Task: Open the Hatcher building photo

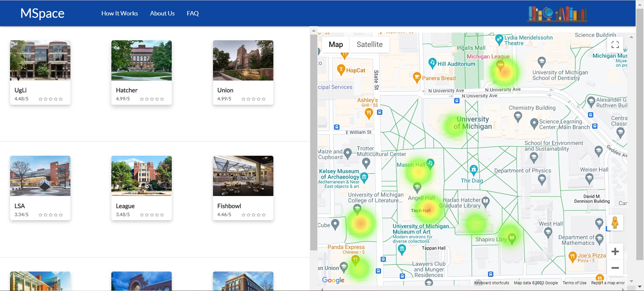Action: 142,60
